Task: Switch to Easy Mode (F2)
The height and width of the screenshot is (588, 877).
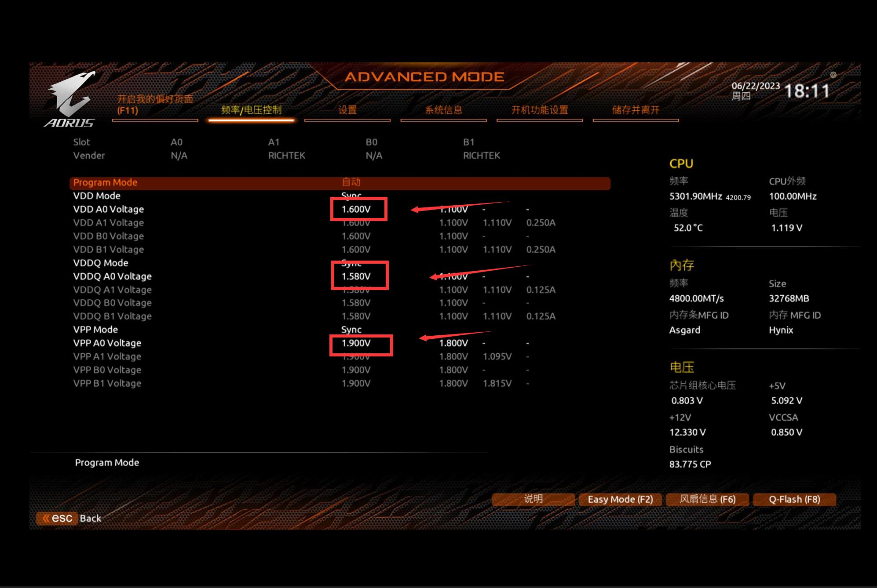Action: 620,500
